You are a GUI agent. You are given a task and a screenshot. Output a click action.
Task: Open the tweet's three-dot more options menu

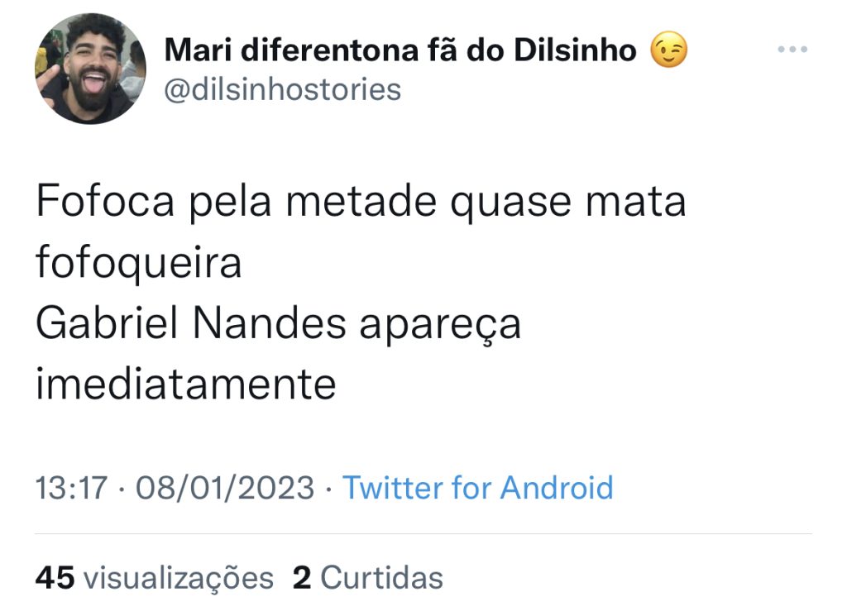pos(792,50)
